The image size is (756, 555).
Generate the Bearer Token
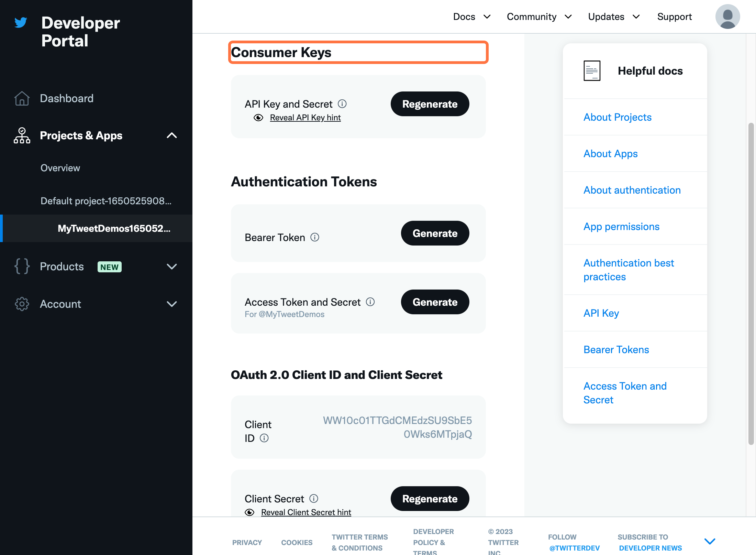[x=435, y=233]
